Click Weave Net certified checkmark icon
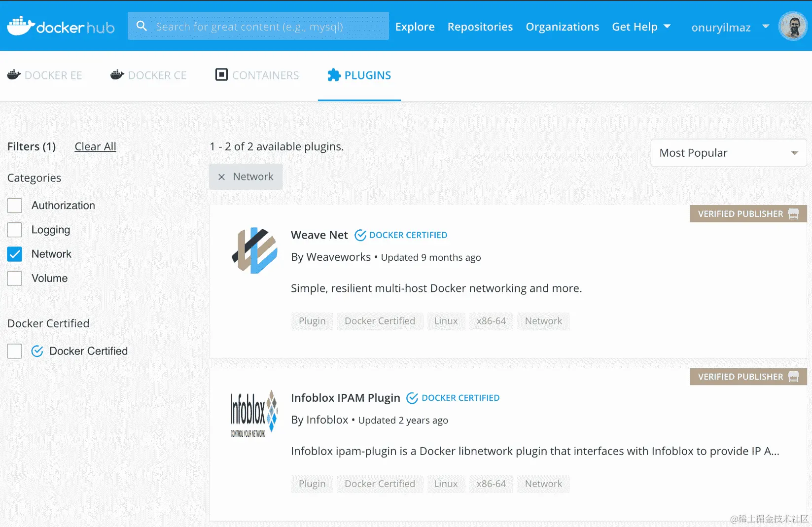This screenshot has height=527, width=812. [x=360, y=235]
